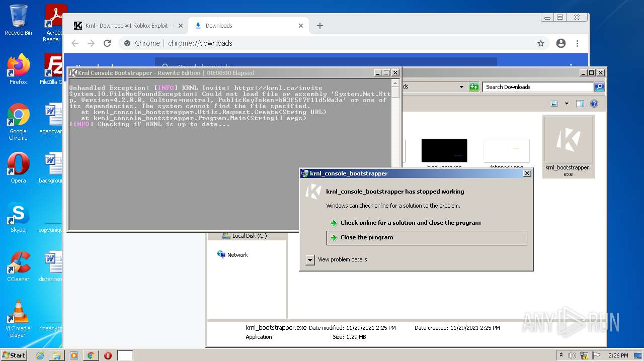Open the Chrome profile avatar icon
The width and height of the screenshot is (644, 362).
pos(561,43)
